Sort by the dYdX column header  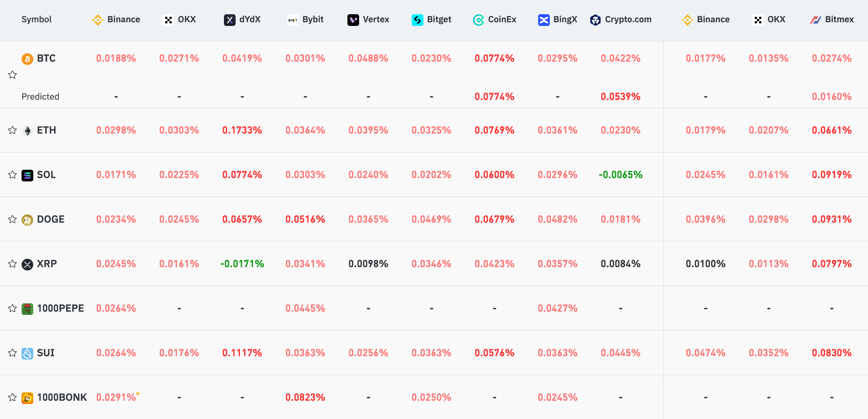(x=242, y=20)
